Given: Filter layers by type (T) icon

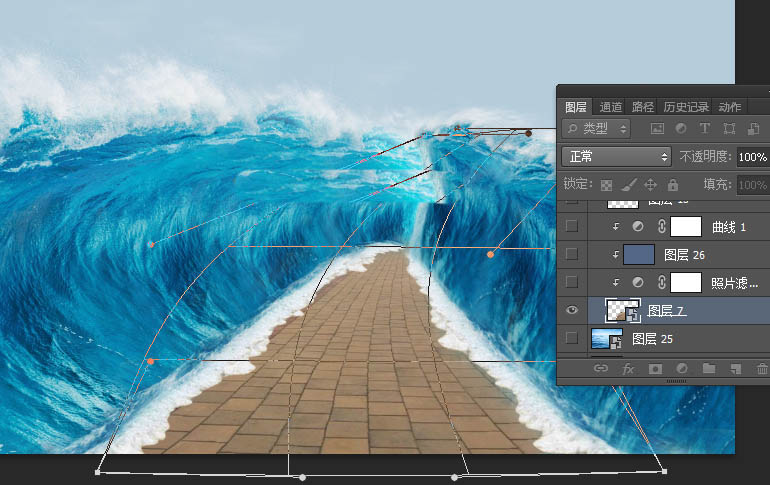Looking at the screenshot, I should (x=705, y=129).
